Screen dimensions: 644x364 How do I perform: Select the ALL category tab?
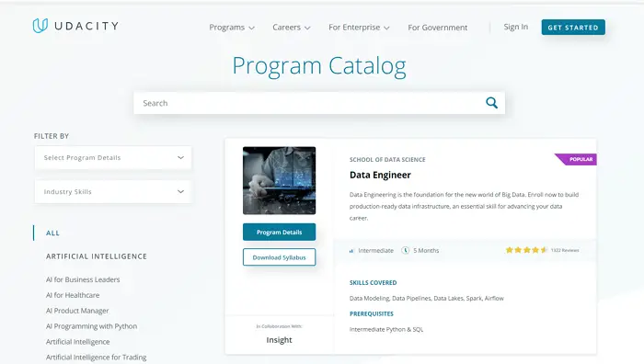52,233
